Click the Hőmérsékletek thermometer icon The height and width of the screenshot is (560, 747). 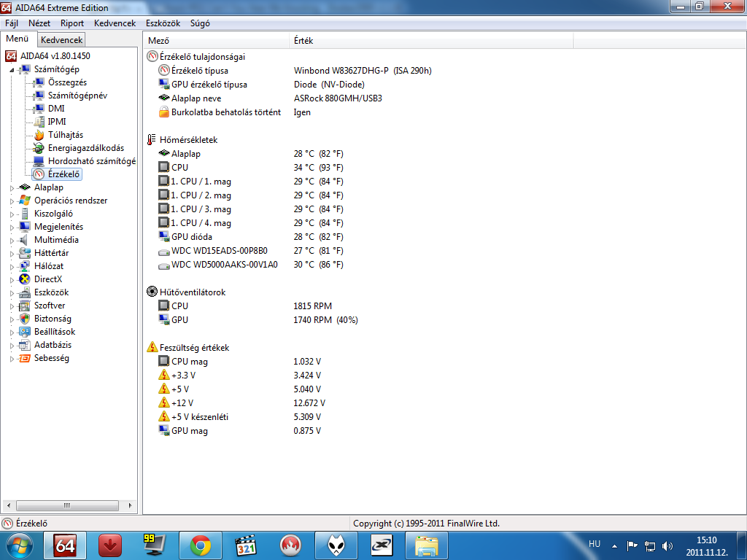click(152, 139)
